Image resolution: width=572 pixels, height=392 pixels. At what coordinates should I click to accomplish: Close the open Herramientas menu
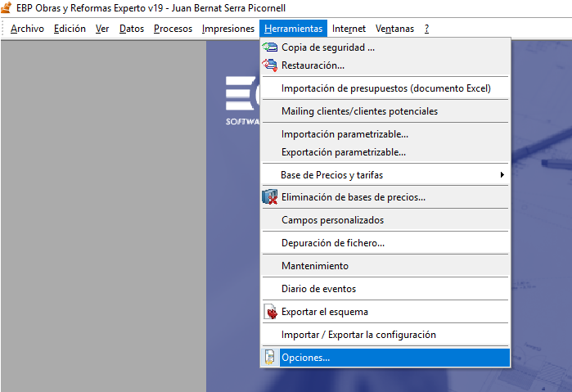pyautogui.click(x=293, y=29)
